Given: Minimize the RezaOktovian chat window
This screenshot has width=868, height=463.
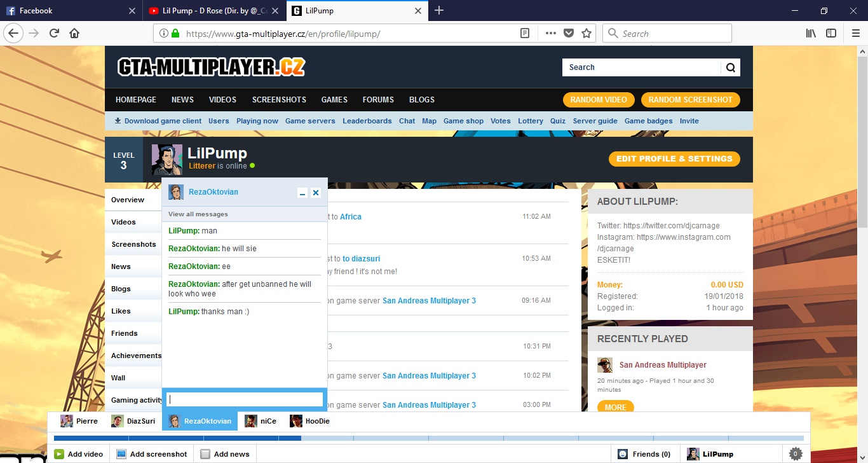Looking at the screenshot, I should [302, 193].
